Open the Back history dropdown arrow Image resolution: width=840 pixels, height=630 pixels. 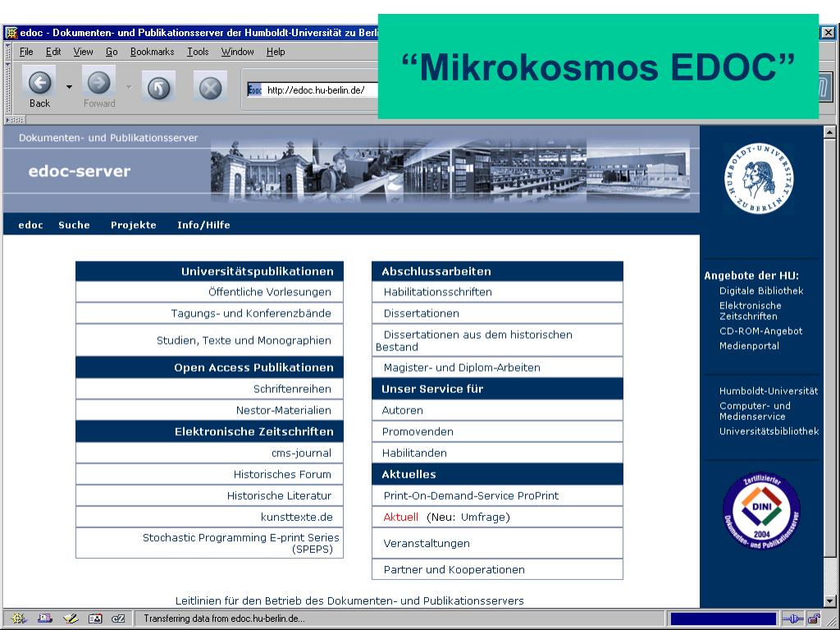(x=69, y=87)
